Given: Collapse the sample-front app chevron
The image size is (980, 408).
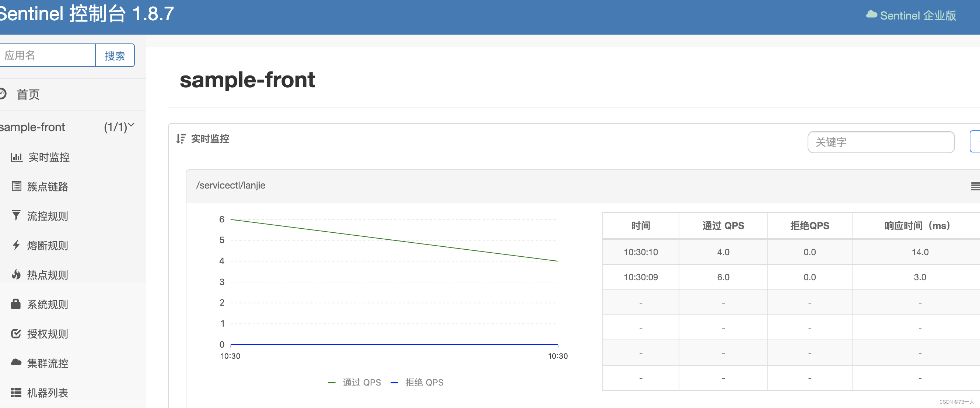Looking at the screenshot, I should pyautogui.click(x=131, y=125).
